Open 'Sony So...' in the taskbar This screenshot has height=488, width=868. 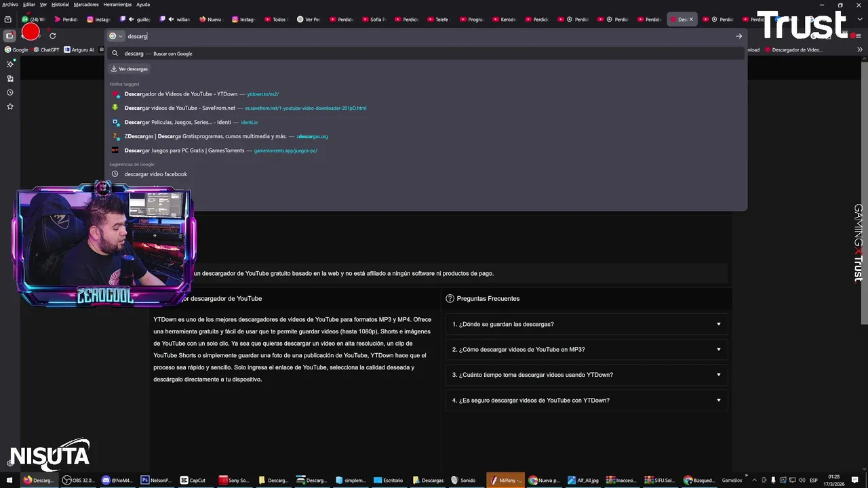coord(235,480)
